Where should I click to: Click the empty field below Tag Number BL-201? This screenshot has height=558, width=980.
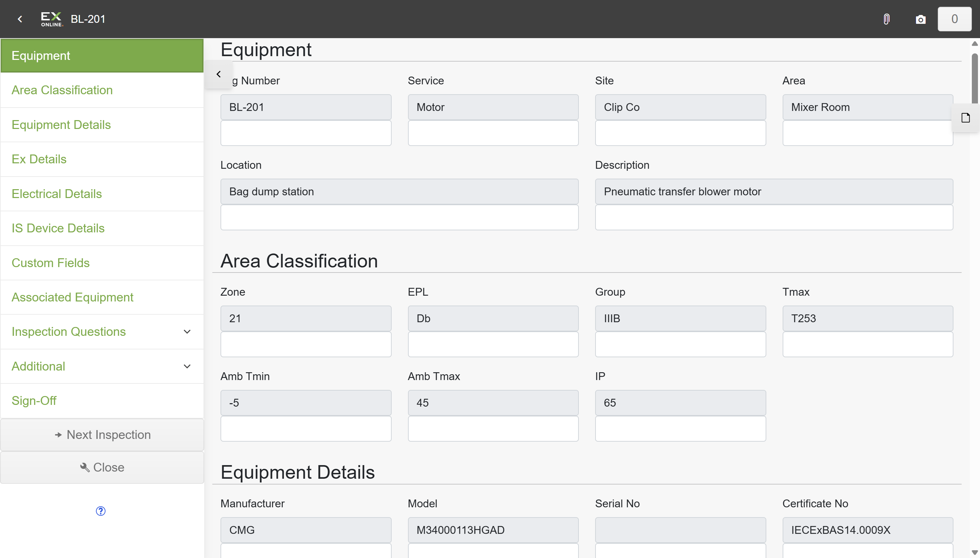click(306, 133)
